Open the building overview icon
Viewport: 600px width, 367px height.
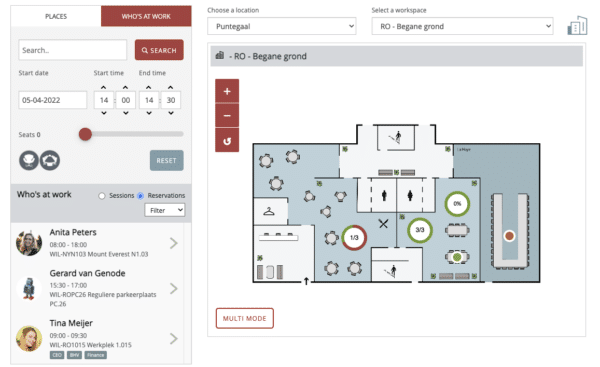click(x=577, y=26)
